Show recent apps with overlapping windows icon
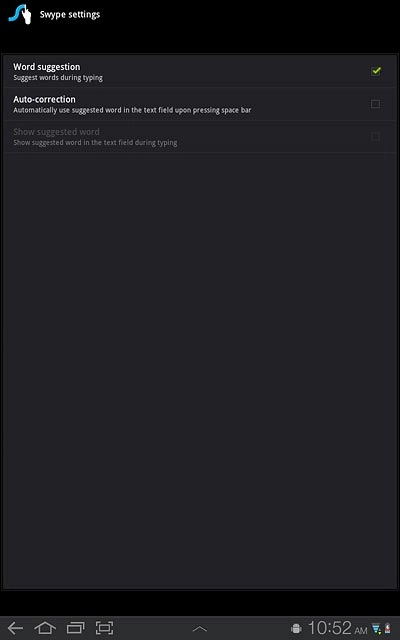This screenshot has height=640, width=400. tap(76, 628)
